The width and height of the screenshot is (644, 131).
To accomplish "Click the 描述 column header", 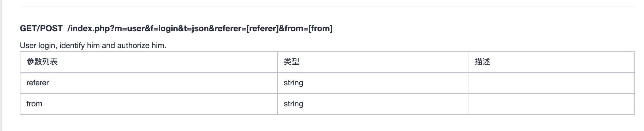I will coord(482,62).
